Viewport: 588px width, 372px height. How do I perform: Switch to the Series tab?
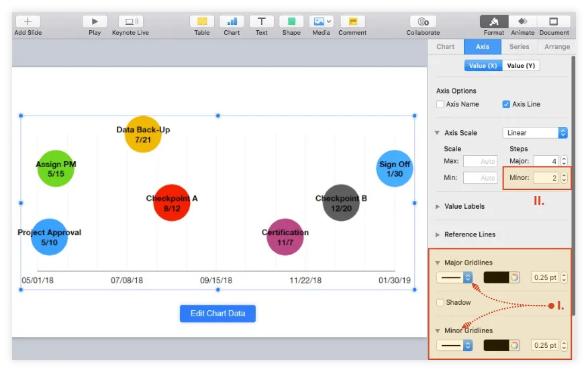click(519, 47)
